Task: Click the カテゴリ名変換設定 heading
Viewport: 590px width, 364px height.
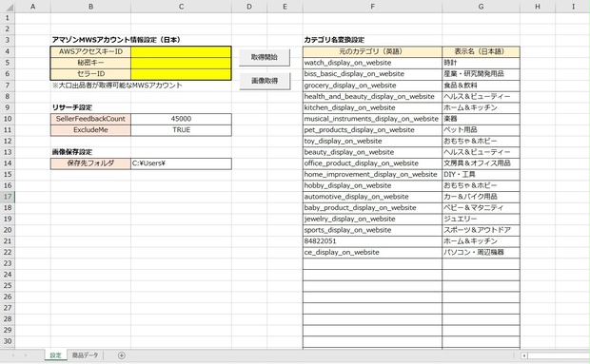Action: click(x=334, y=40)
